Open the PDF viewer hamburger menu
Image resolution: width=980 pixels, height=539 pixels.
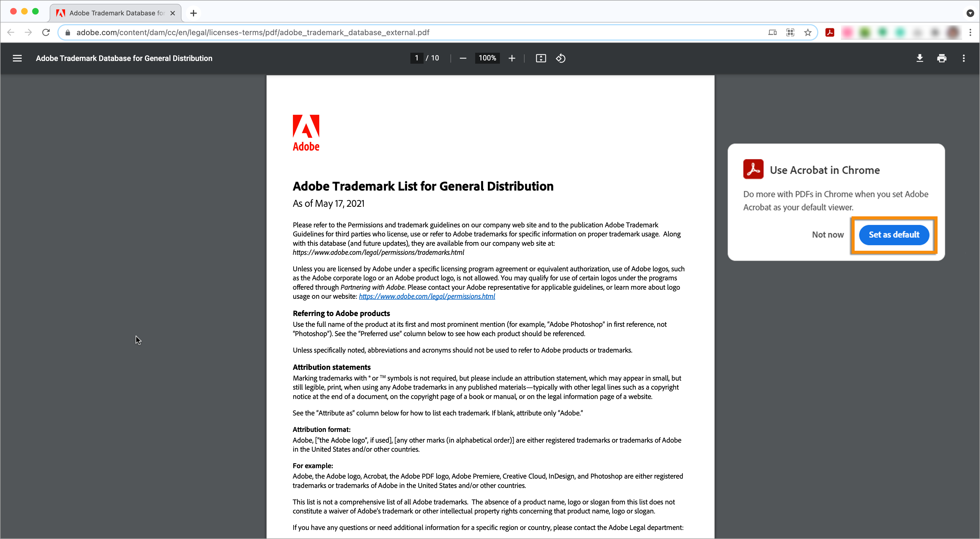tap(18, 58)
